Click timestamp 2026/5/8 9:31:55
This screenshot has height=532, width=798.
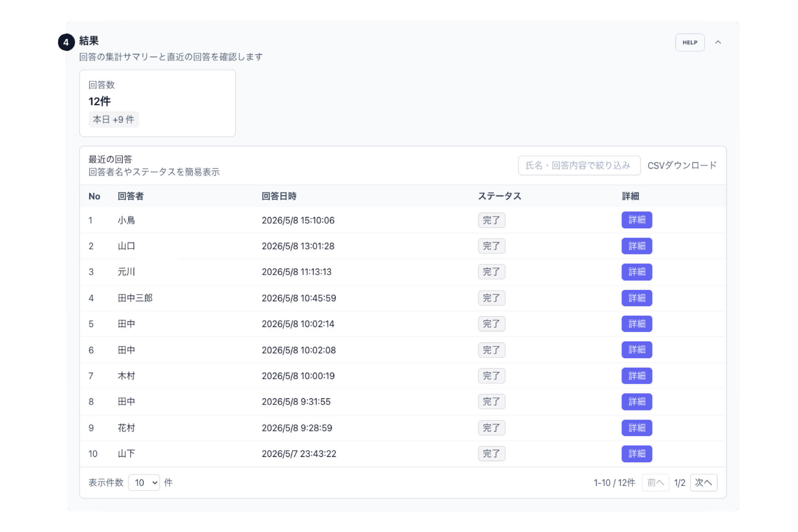click(296, 402)
